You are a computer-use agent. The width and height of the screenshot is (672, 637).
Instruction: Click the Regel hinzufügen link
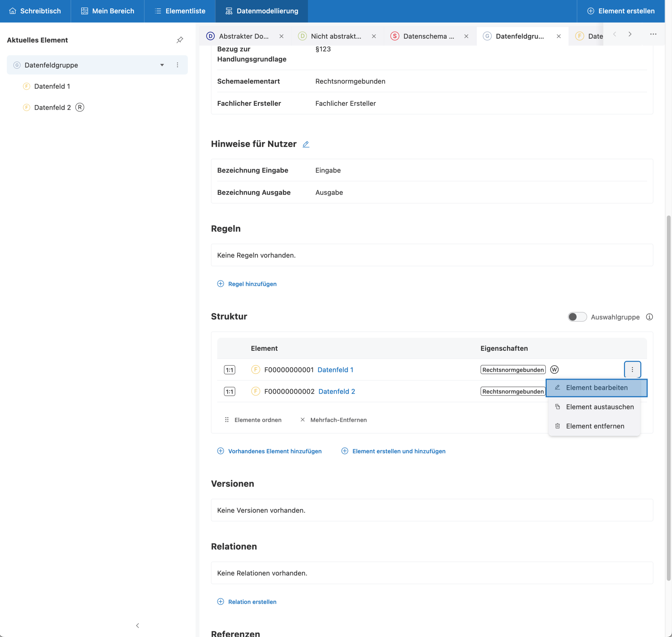[252, 284]
